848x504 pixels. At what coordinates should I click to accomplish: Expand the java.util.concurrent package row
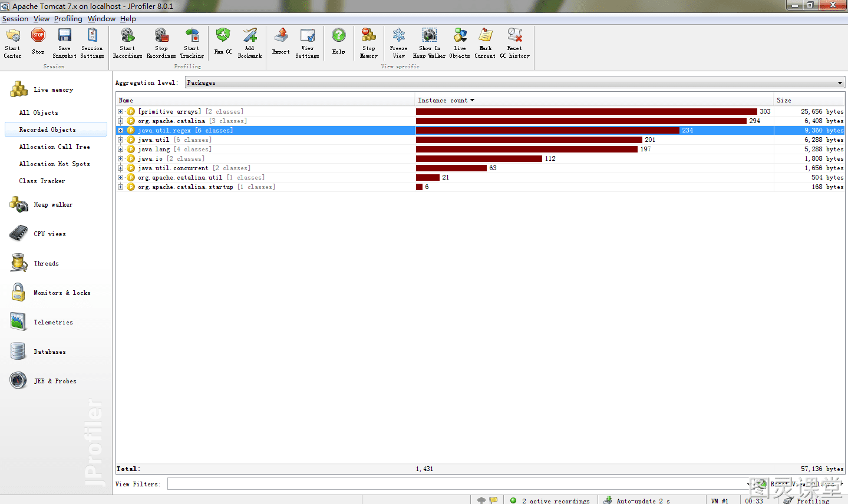[x=120, y=168]
